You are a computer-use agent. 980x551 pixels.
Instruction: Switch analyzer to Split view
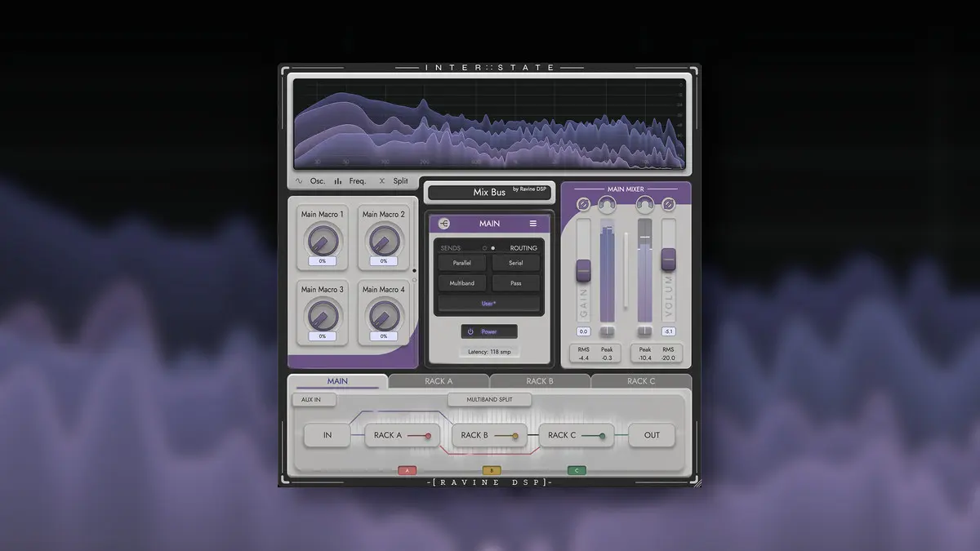[394, 181]
